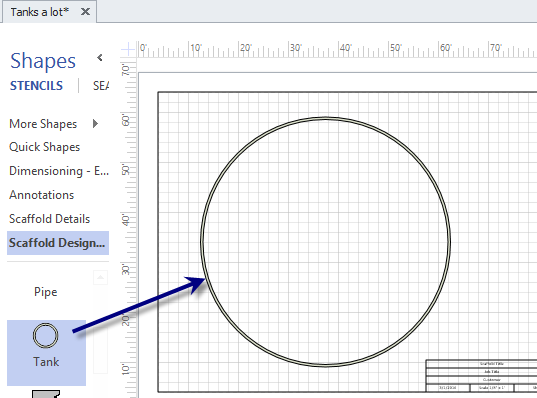Screen dimensions: 537x398
Task: Open the Scaffold Details stencil
Action: [x=49, y=219]
